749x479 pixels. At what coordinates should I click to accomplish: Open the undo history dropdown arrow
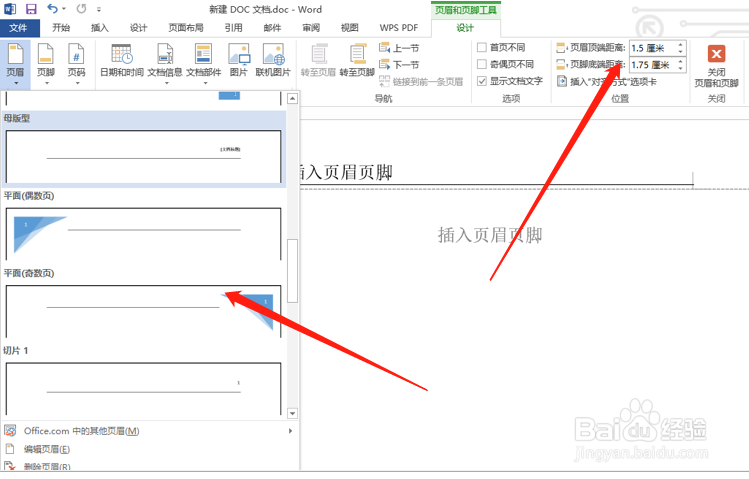pos(64,9)
